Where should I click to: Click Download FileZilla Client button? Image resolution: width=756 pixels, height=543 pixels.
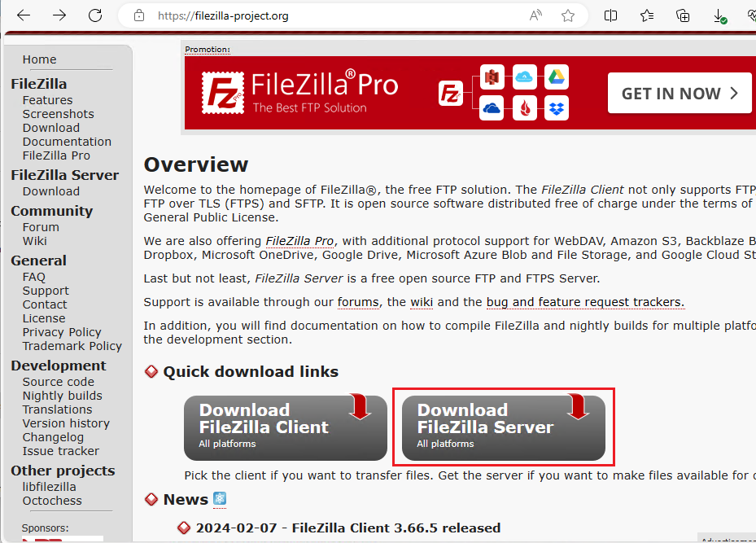pos(286,427)
